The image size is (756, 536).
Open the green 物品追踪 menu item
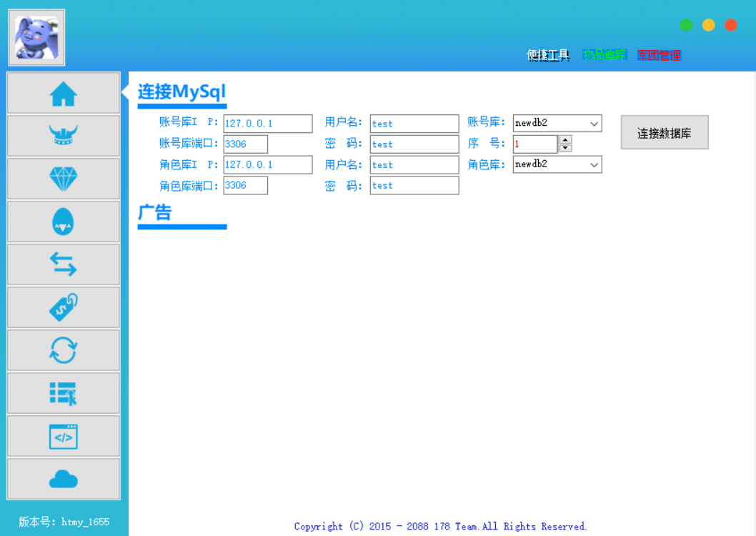604,55
